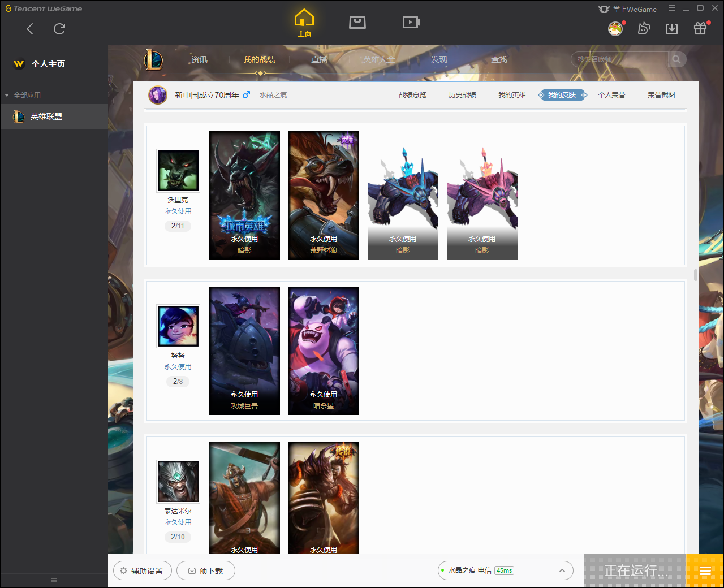The width and height of the screenshot is (724, 588).
Task: Click the summoner name 新中国成立70周年
Action: click(207, 95)
